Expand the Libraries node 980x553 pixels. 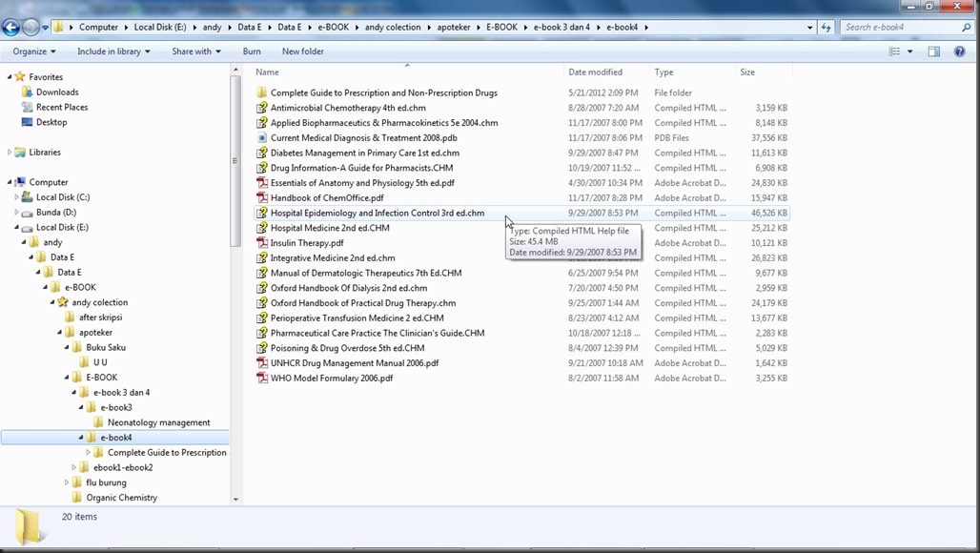tap(10, 152)
